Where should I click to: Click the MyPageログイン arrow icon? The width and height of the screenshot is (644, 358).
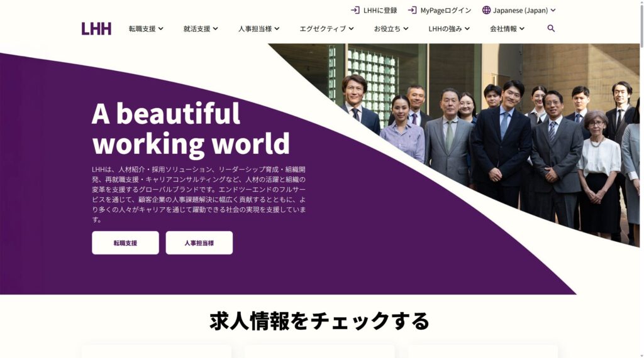tap(413, 10)
